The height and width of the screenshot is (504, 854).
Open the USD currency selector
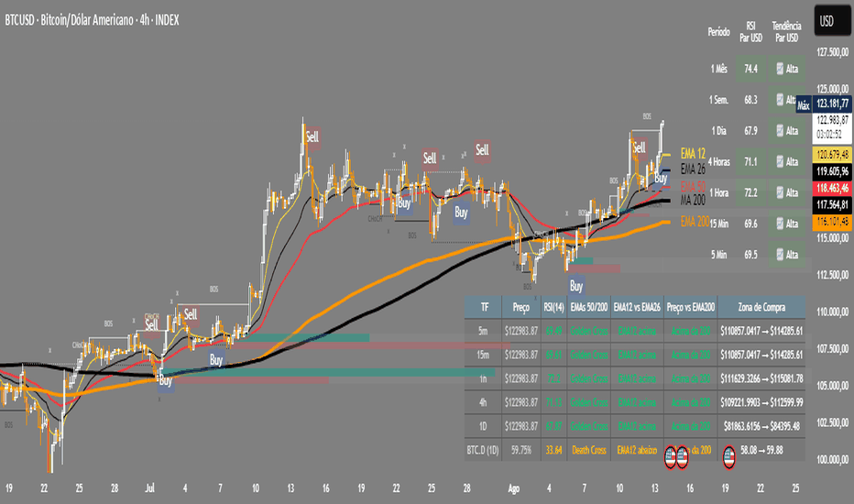tap(832, 21)
